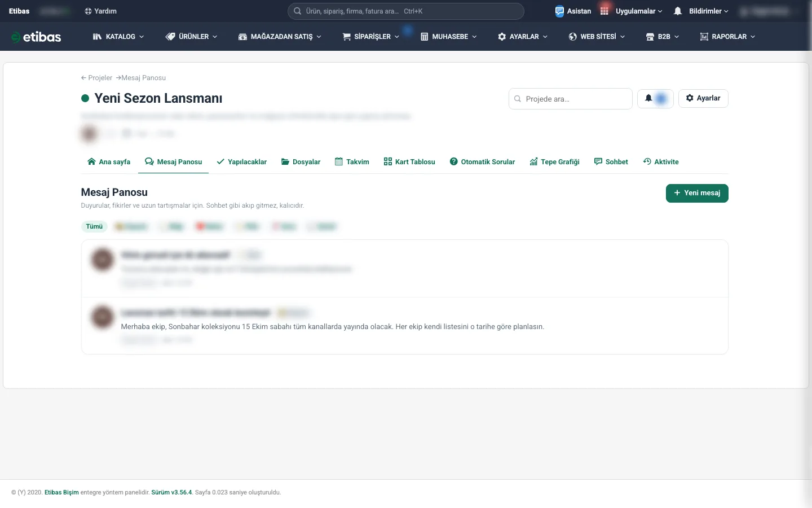
Task: Click the Etibas Bişim footer link
Action: coord(61,492)
